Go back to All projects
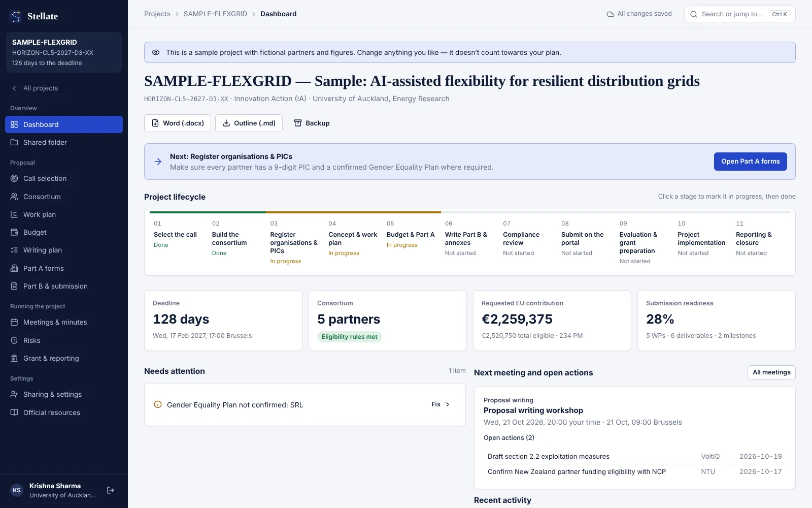The height and width of the screenshot is (508, 812). (x=64, y=88)
